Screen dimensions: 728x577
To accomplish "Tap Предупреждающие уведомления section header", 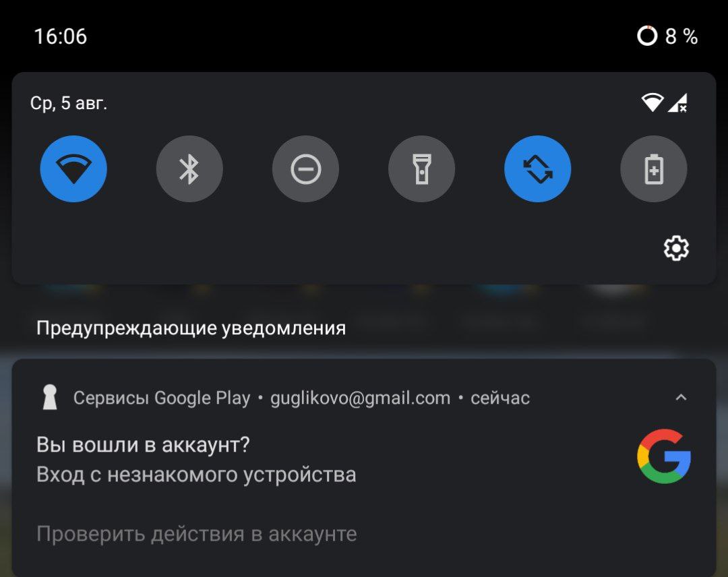I will pyautogui.click(x=191, y=328).
